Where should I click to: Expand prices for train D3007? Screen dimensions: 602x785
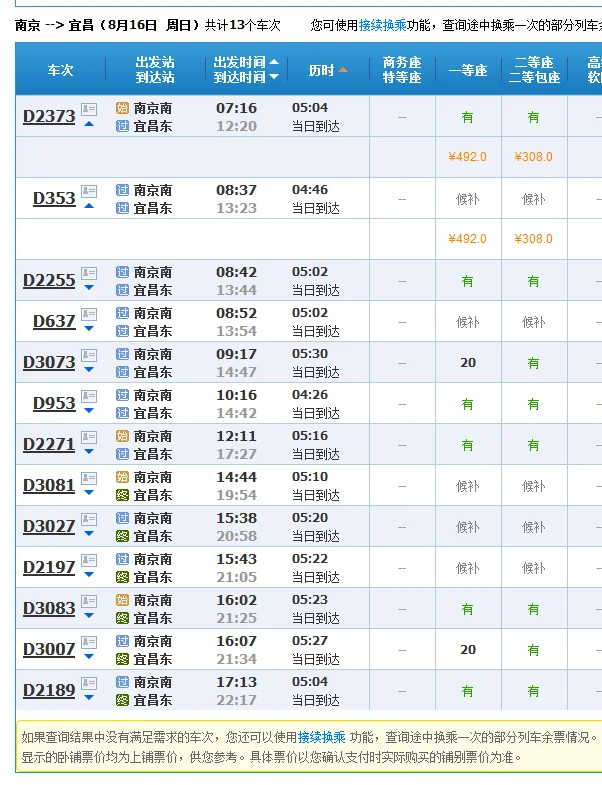[x=89, y=657]
